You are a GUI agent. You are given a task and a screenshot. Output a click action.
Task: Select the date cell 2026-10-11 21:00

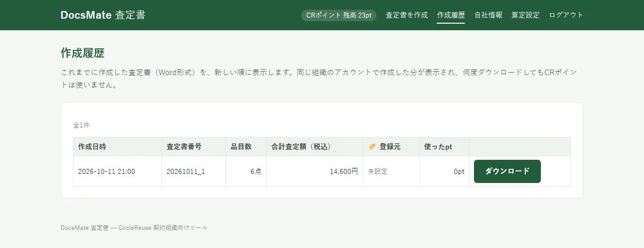pos(117,171)
